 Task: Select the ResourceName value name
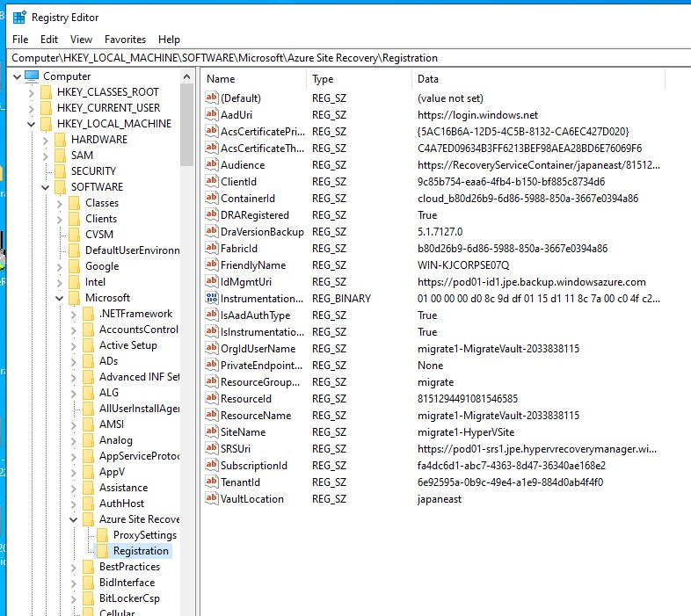pyautogui.click(x=256, y=416)
